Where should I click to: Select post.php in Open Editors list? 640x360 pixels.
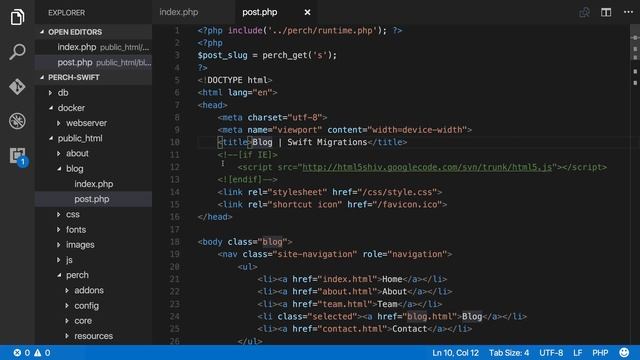(x=94, y=62)
